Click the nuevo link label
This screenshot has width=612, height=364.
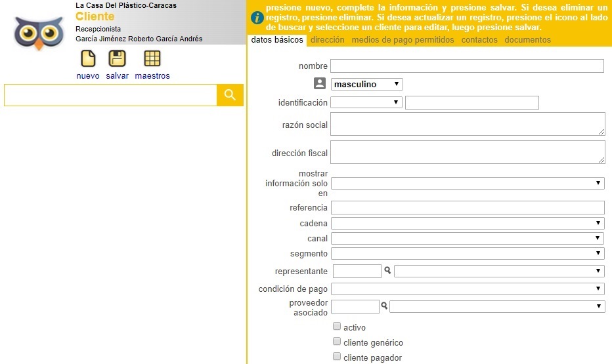pos(88,76)
